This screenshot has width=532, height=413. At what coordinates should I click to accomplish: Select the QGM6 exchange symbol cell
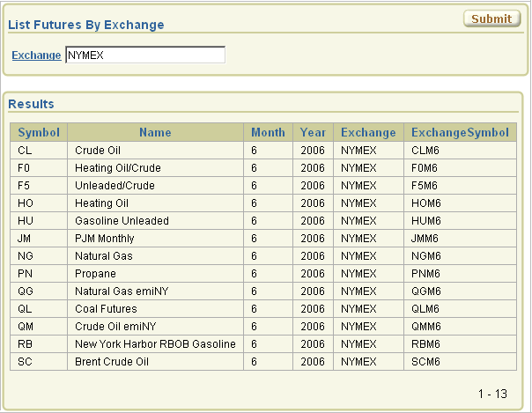tap(460, 291)
